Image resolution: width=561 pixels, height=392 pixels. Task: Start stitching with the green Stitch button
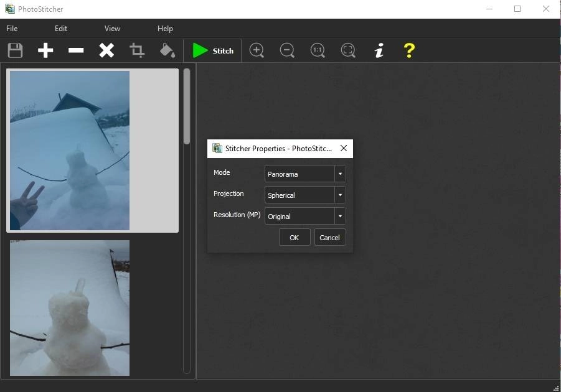[x=213, y=50]
